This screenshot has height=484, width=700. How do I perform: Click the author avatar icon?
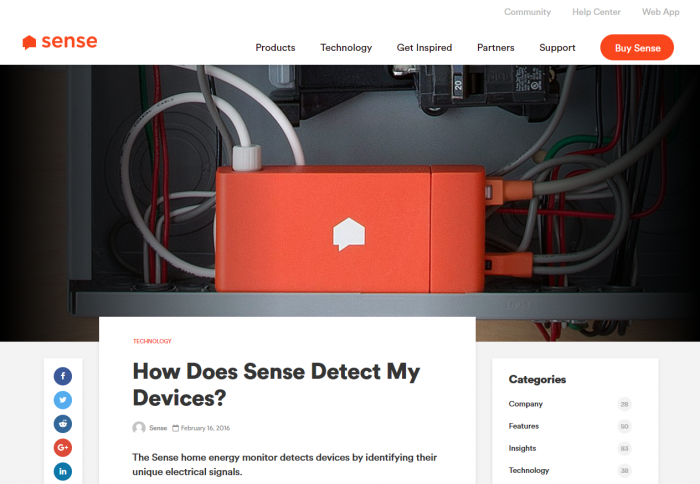(139, 428)
